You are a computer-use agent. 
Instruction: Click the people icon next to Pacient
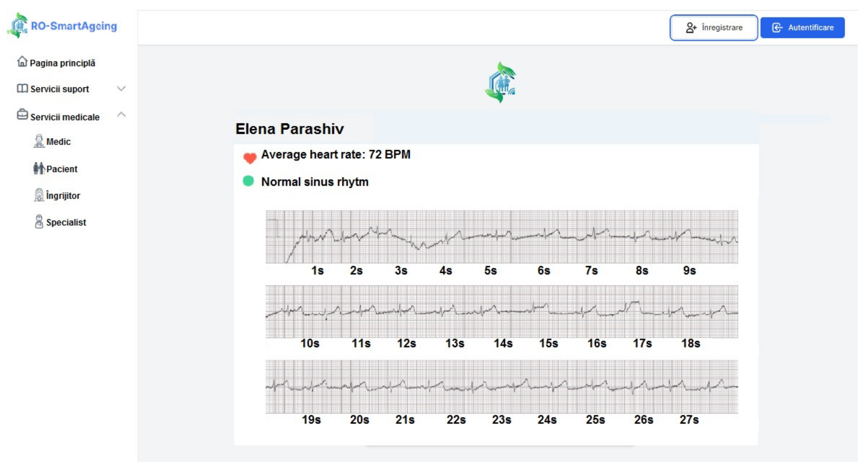coord(39,168)
